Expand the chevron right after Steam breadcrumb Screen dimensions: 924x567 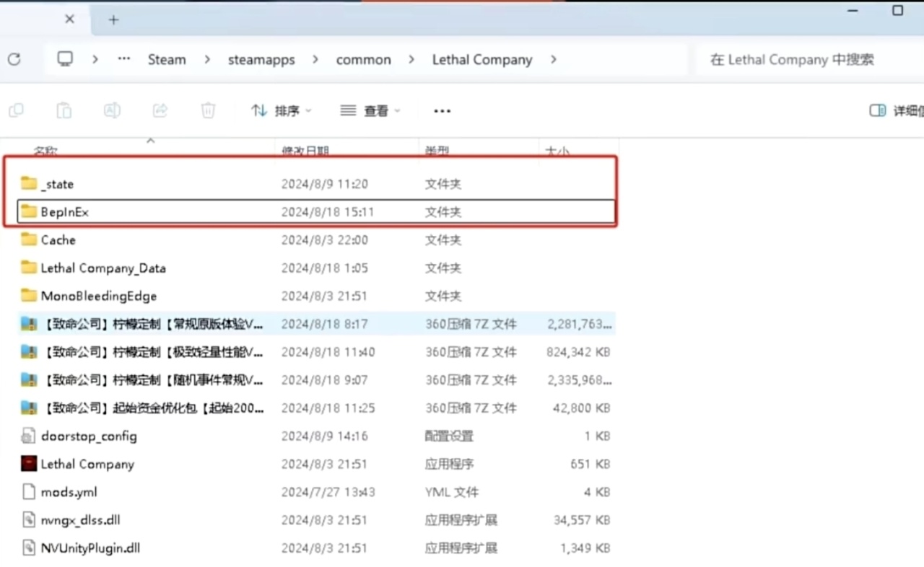tap(207, 59)
